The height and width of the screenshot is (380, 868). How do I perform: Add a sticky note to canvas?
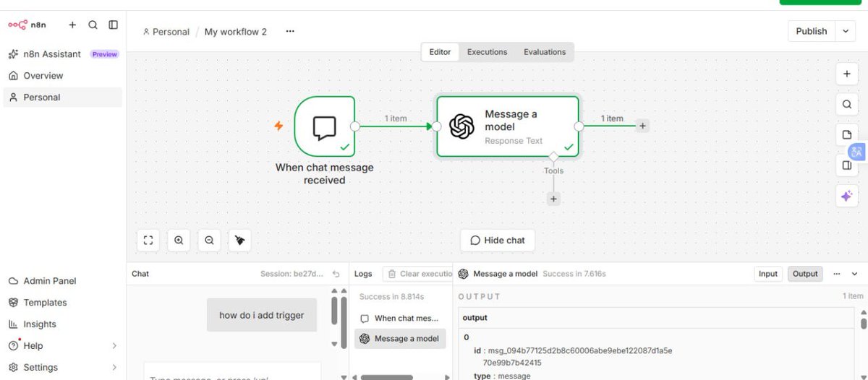click(x=847, y=134)
